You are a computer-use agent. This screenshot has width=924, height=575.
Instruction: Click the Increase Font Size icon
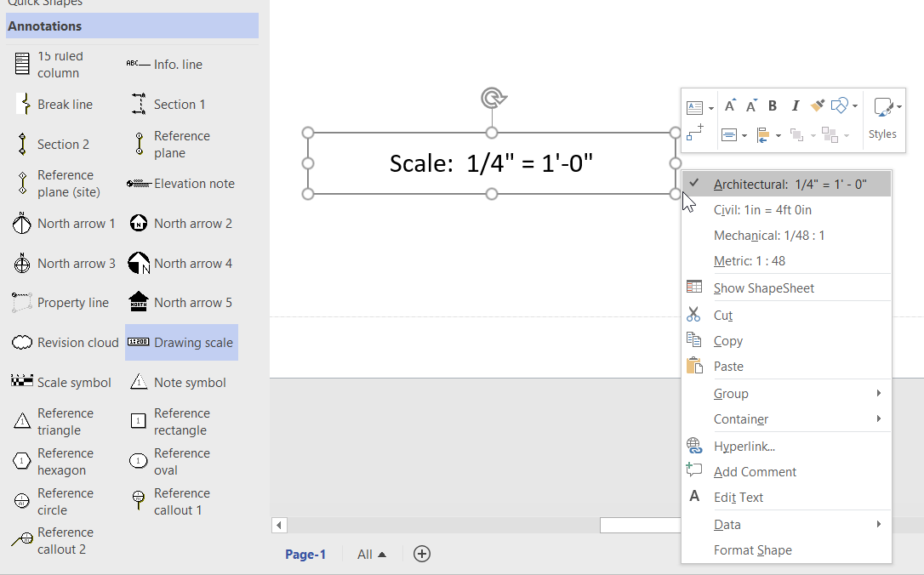[729, 105]
